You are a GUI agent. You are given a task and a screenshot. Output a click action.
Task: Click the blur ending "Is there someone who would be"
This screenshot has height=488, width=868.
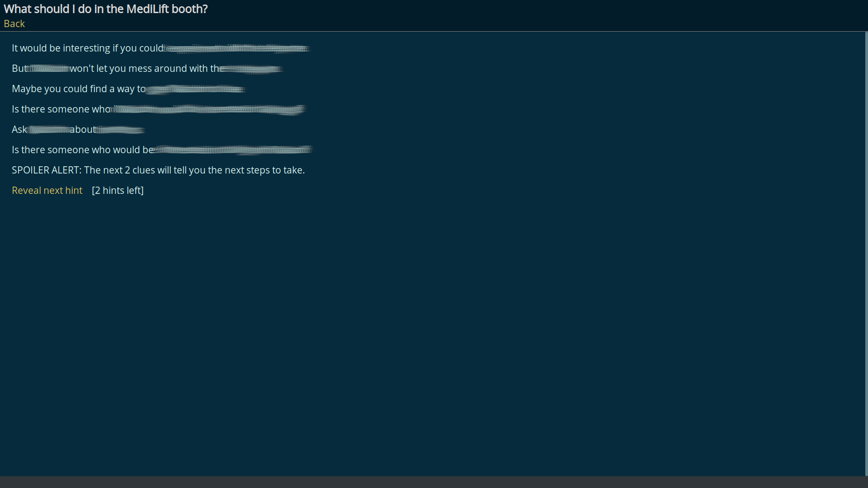[x=233, y=150]
